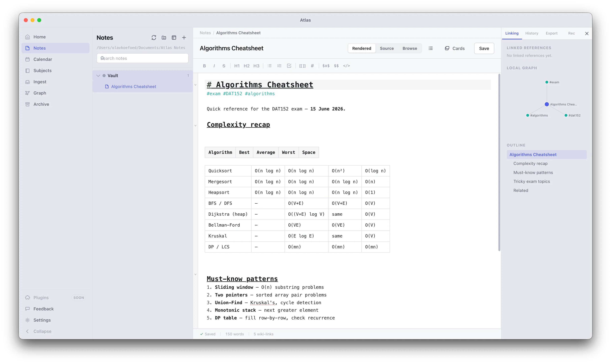
Task: Switch to Rendered view
Action: 361,48
